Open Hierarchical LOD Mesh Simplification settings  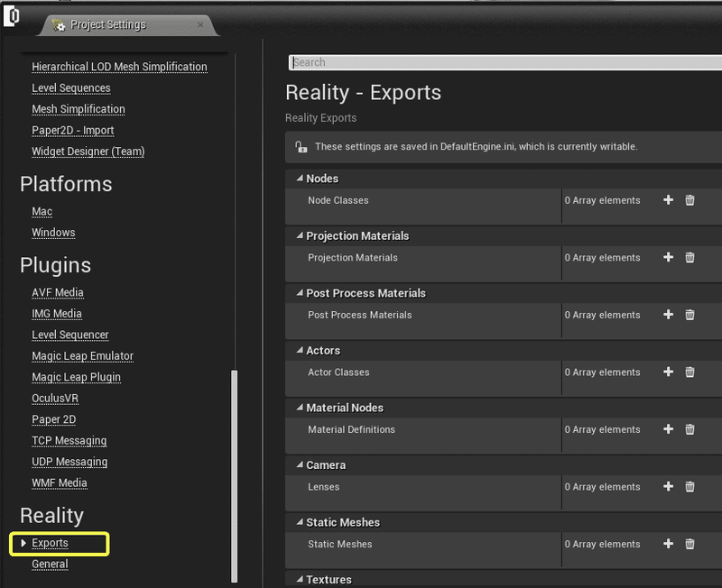pos(119,67)
